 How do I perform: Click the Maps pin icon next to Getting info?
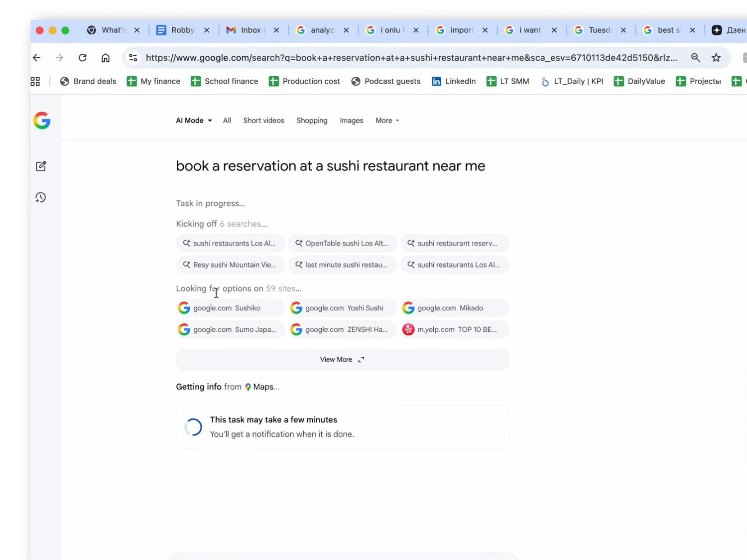click(248, 387)
